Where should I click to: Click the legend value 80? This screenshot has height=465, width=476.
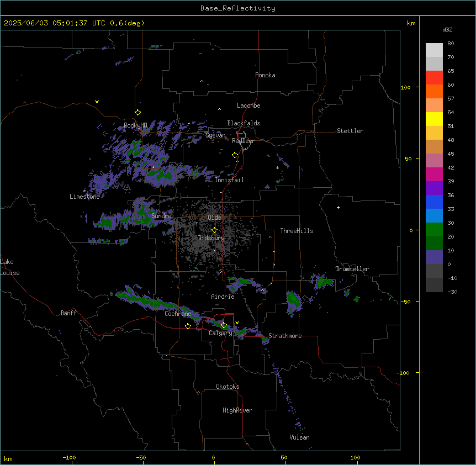451,44
